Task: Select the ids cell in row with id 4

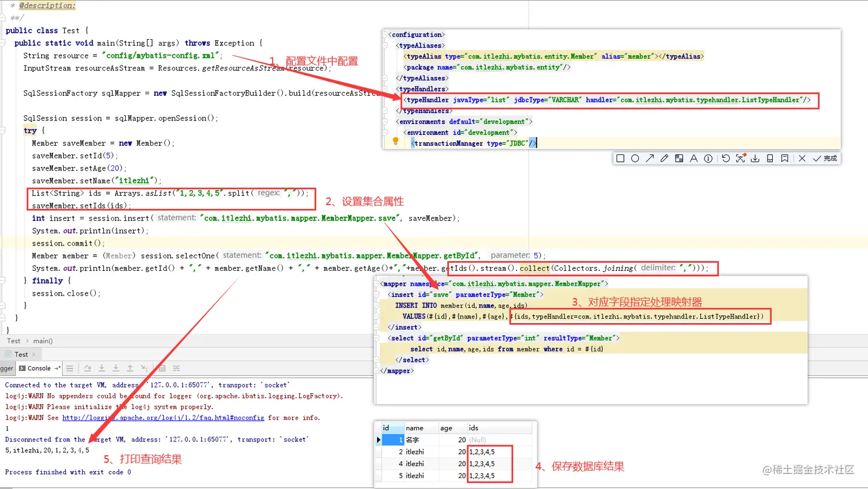Action: pyautogui.click(x=499, y=464)
